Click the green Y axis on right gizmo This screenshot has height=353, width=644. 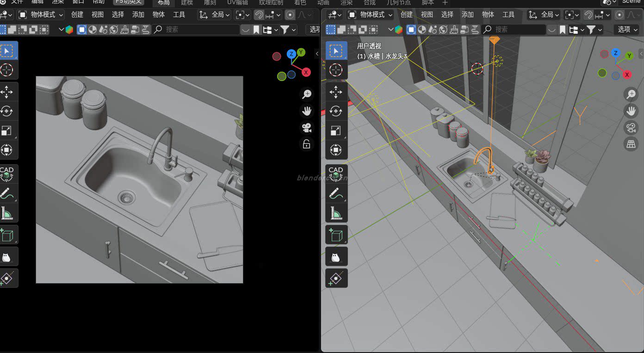629,56
